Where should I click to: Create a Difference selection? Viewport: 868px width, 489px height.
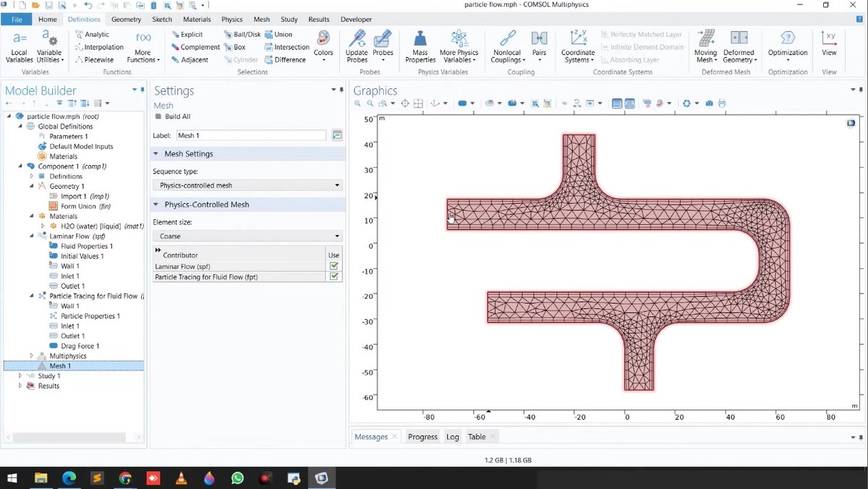click(285, 60)
